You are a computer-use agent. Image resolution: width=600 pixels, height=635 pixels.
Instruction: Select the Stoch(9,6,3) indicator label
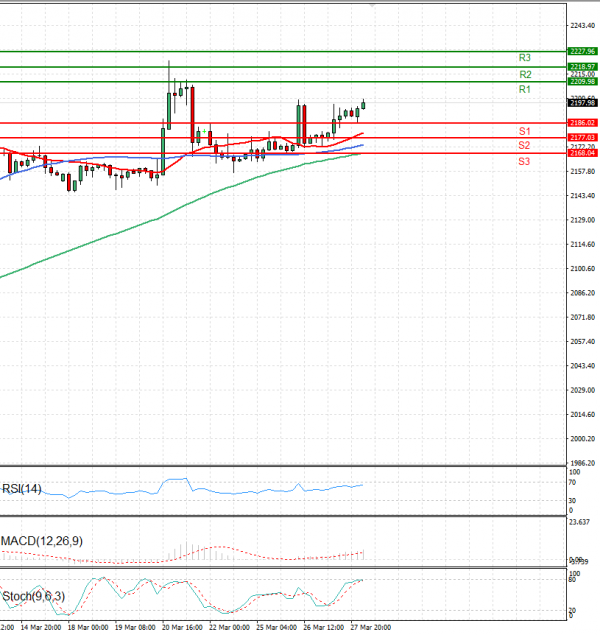(35, 597)
